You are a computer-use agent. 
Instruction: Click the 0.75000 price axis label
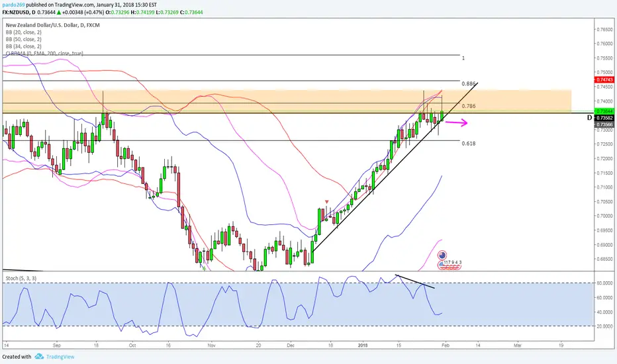[x=604, y=72]
